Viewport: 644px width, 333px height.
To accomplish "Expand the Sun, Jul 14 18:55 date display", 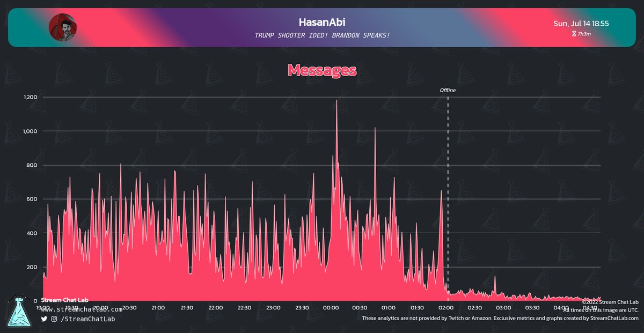I will (x=581, y=24).
